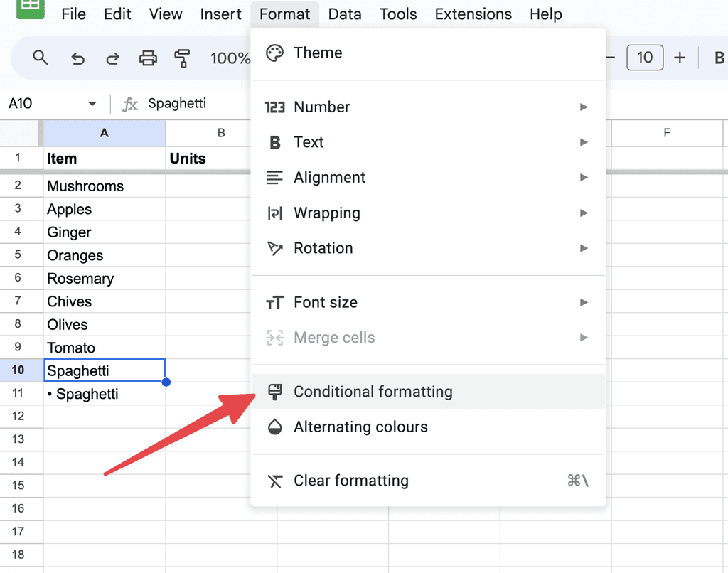Open the Extensions menu
Screen dimensions: 728x573
pos(472,14)
